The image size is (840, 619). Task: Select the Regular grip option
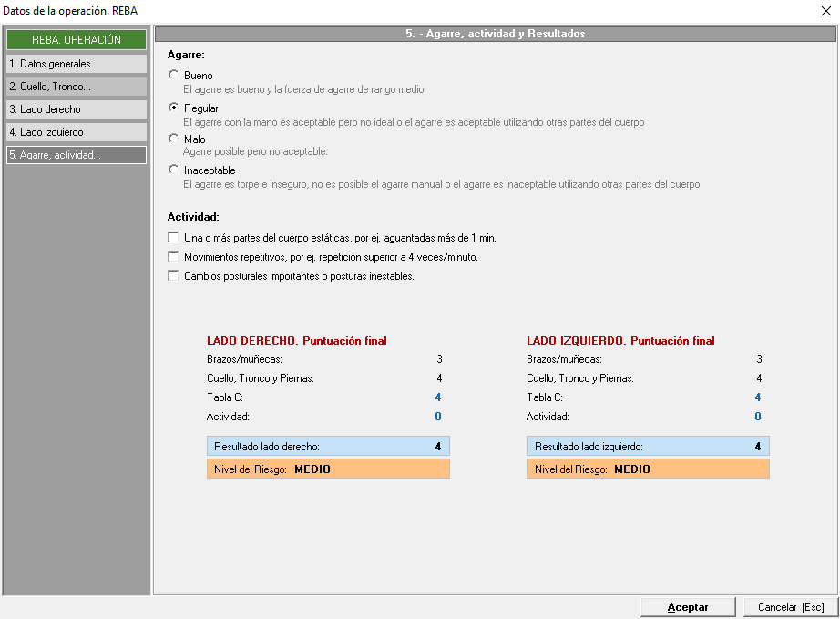coord(174,108)
